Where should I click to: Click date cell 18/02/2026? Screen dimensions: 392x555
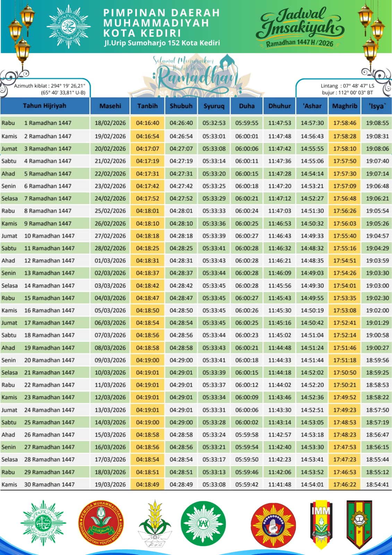tap(110, 123)
